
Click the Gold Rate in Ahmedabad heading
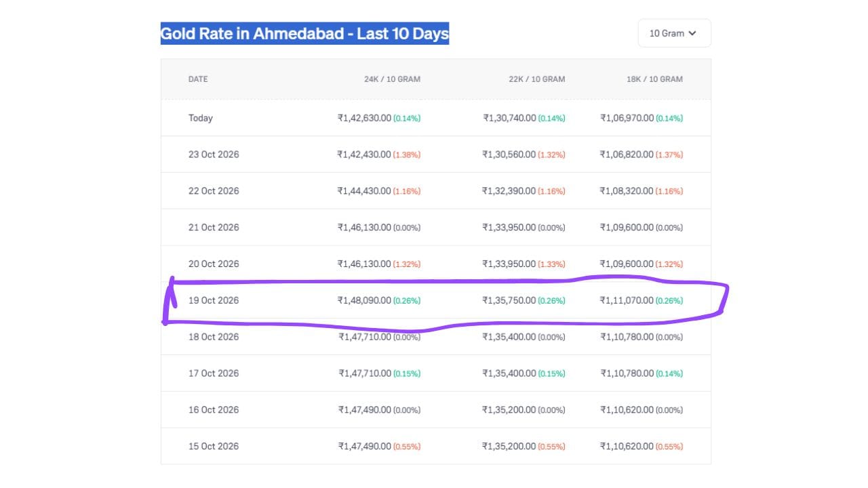coord(304,33)
